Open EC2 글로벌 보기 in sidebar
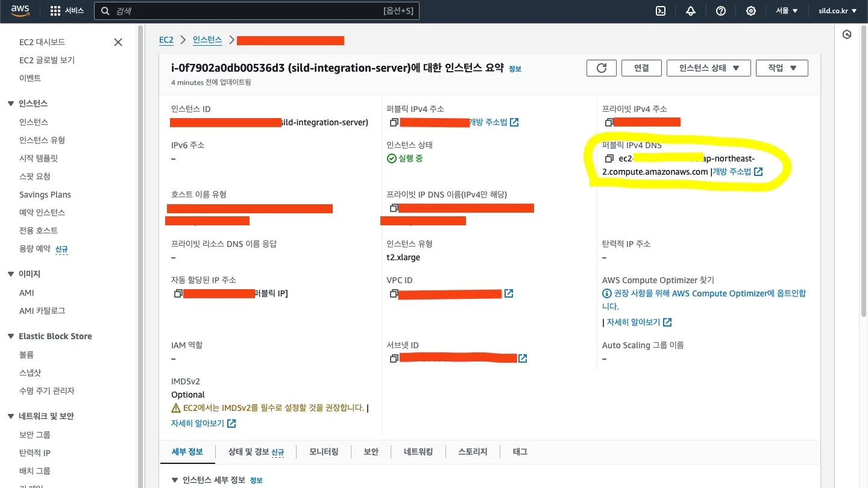 tap(47, 60)
